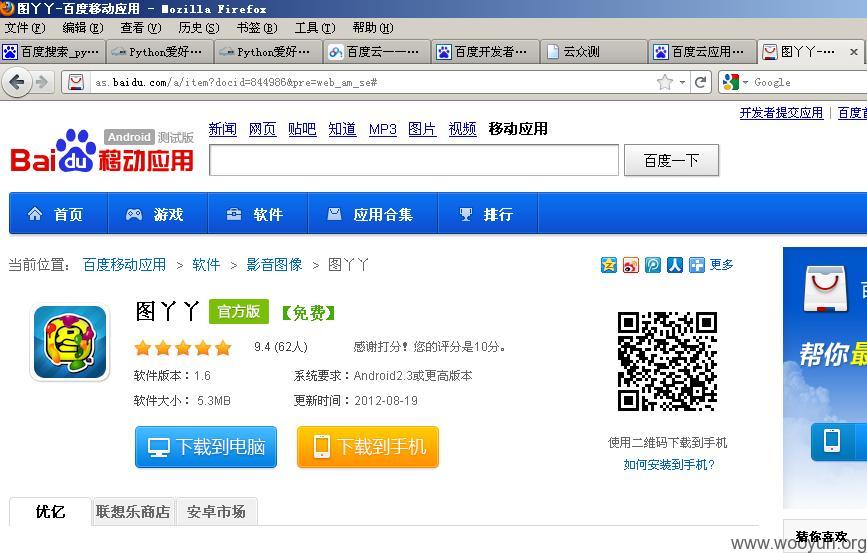This screenshot has width=867, height=553.
Task: Click the MP3 link
Action: coord(383,129)
